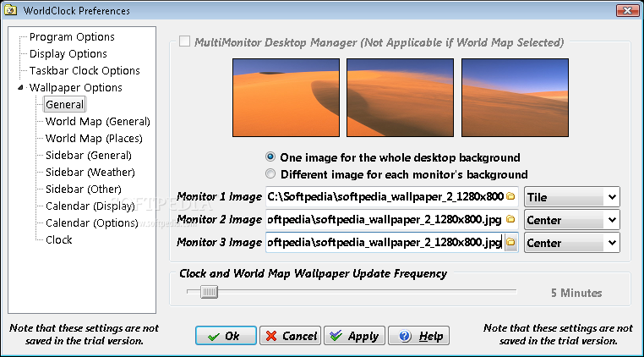Open World Map (General) page
This screenshot has width=644, height=357.
coord(98,121)
